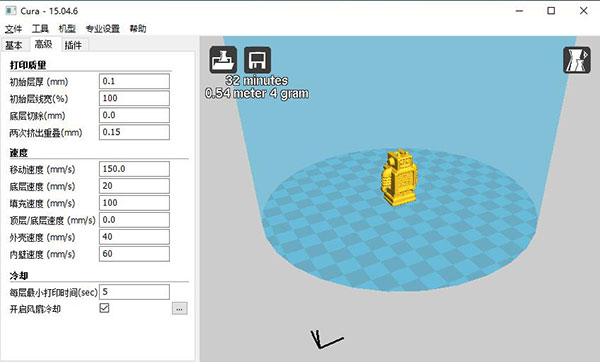
Task: Toggle the 开启风扇冷却 checkbox
Action: click(104, 308)
